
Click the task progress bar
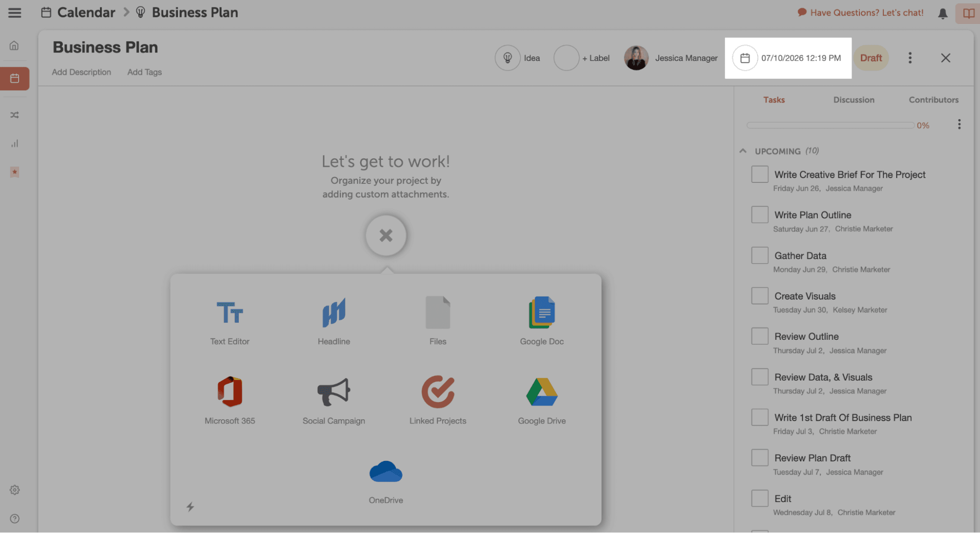click(830, 126)
